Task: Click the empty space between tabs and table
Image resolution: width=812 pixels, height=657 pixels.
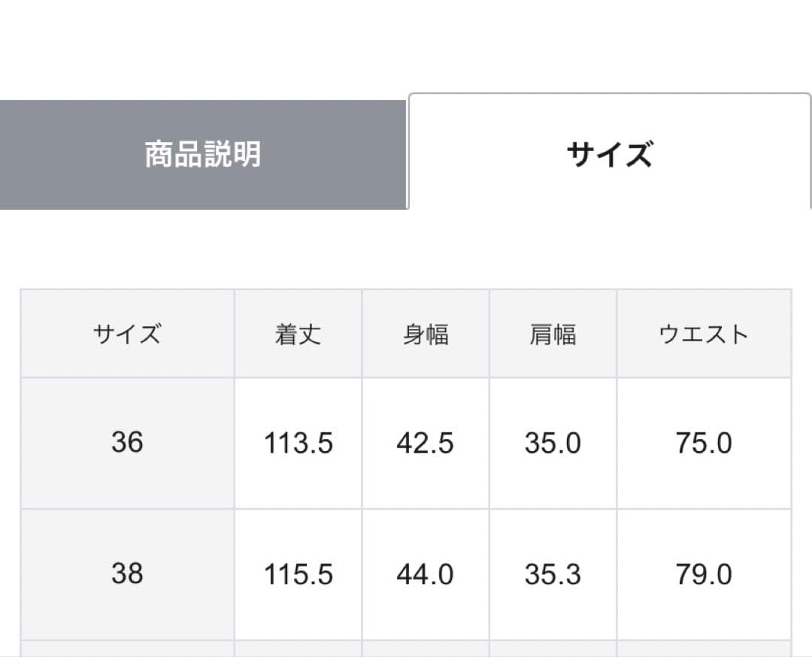Action: [406, 248]
